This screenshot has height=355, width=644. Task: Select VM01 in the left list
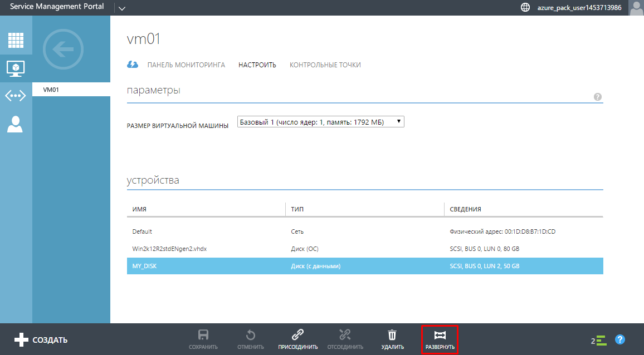(71, 90)
